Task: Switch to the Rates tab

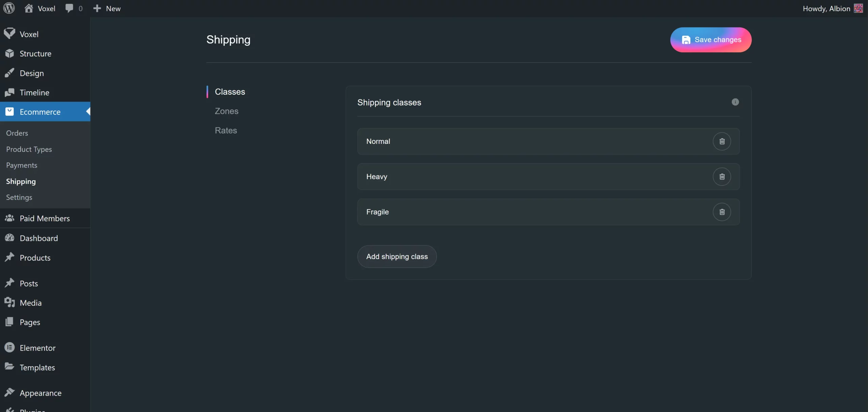Action: (226, 130)
